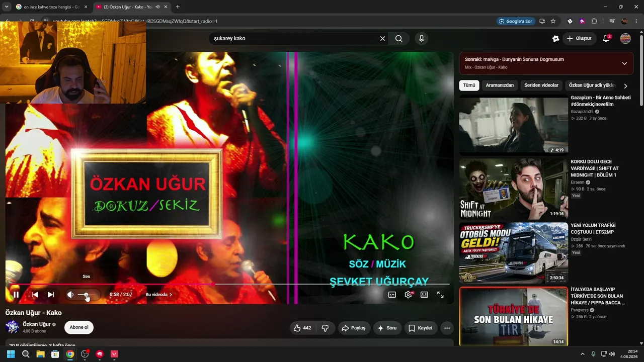This screenshot has height=362, width=644.
Task: Collapse the 'Sonraki: maNga' playlist panel chevron
Action: tap(624, 63)
